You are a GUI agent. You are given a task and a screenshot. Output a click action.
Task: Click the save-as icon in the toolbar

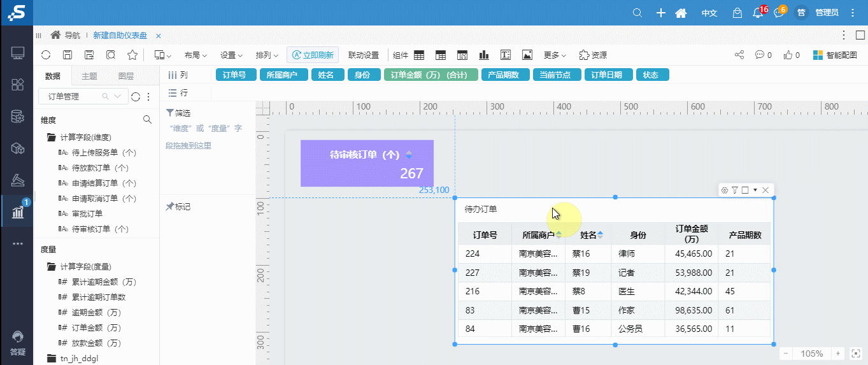click(89, 55)
